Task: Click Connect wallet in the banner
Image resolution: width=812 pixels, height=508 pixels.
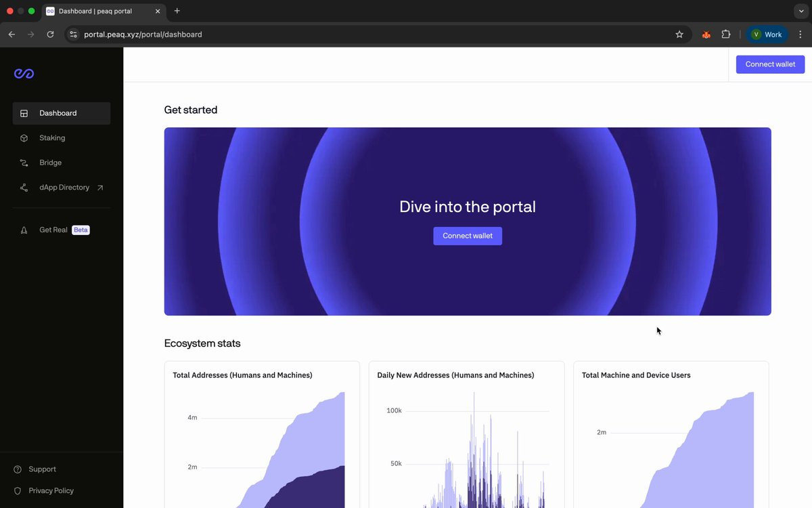Action: pyautogui.click(x=468, y=236)
